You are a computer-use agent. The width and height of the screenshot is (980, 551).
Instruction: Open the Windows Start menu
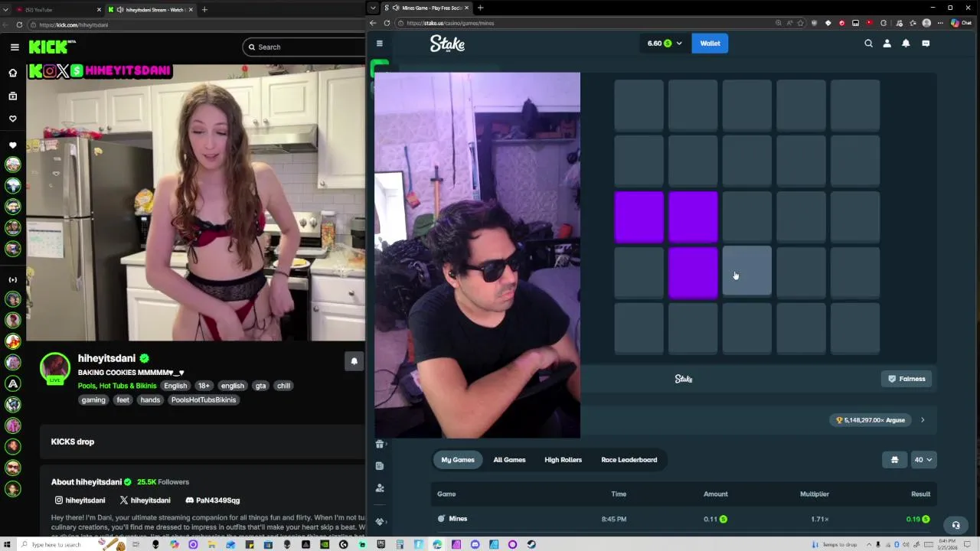7,544
